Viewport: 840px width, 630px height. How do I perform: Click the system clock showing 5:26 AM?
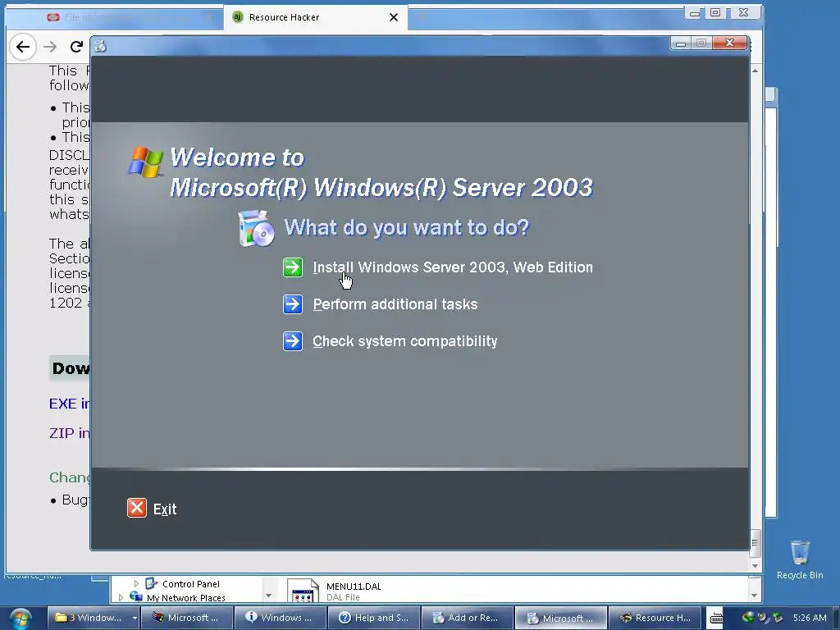tap(810, 618)
